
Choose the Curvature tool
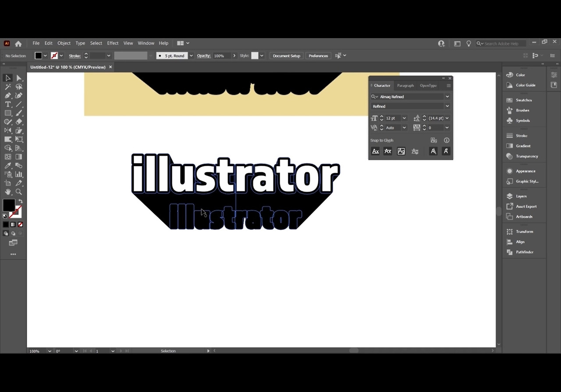[x=19, y=96]
